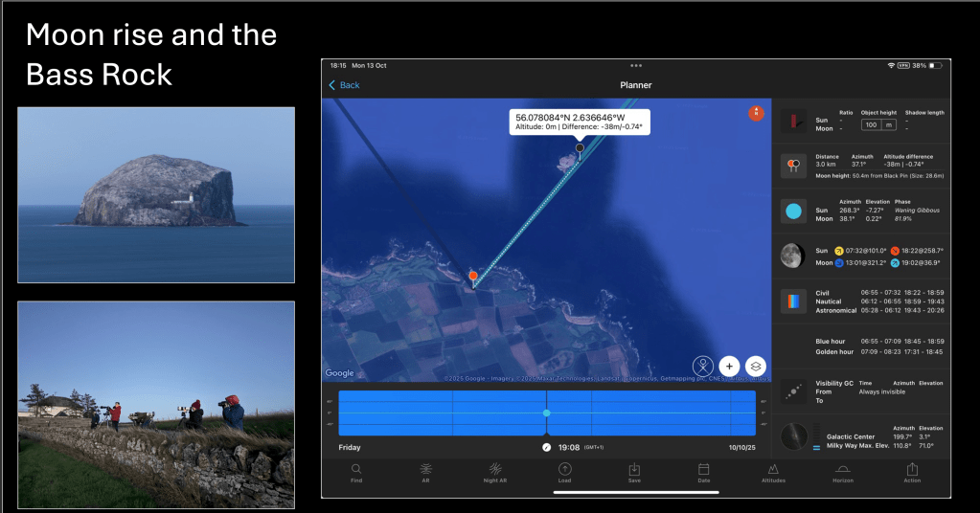
Task: Launch the AR view
Action: tap(425, 473)
